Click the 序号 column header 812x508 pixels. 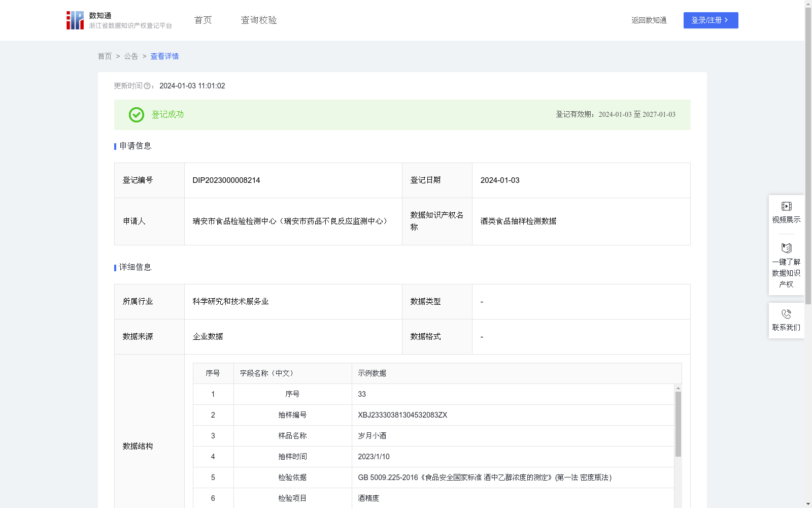point(213,373)
